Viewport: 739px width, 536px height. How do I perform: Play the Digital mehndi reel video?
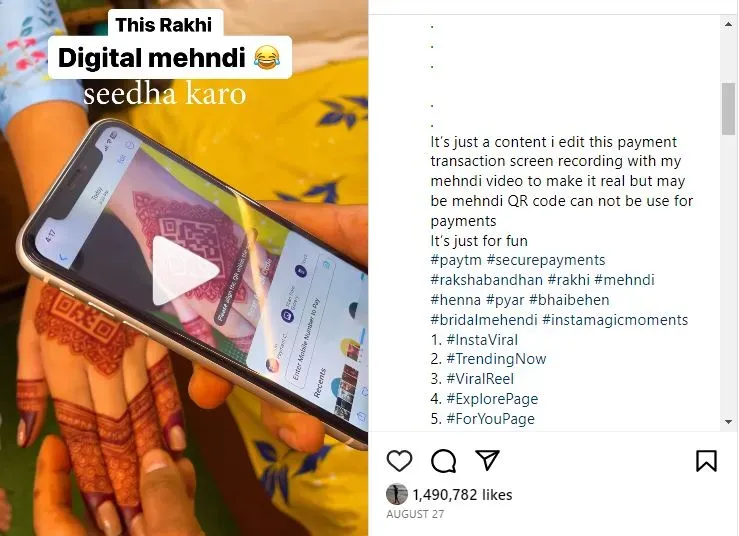(x=185, y=271)
